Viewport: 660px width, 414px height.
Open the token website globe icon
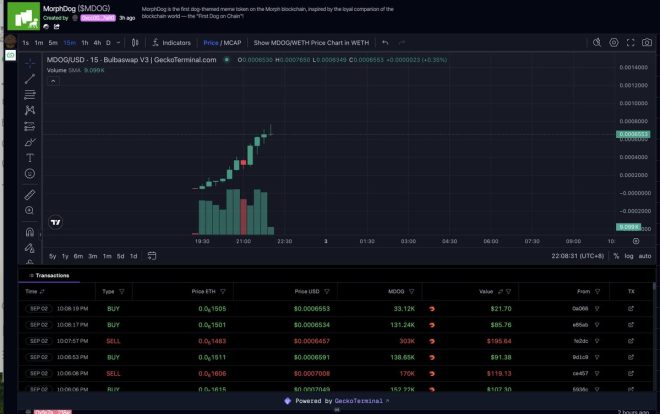[x=46, y=27]
